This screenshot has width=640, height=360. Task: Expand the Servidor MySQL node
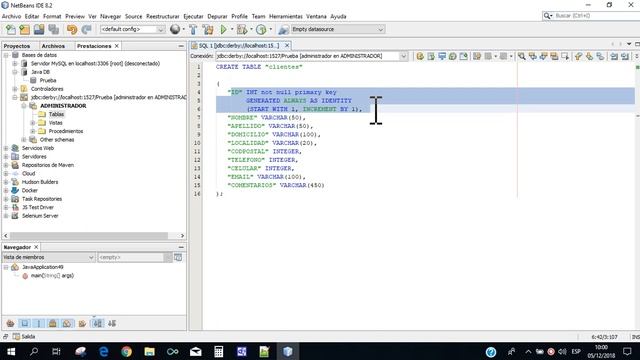15,64
